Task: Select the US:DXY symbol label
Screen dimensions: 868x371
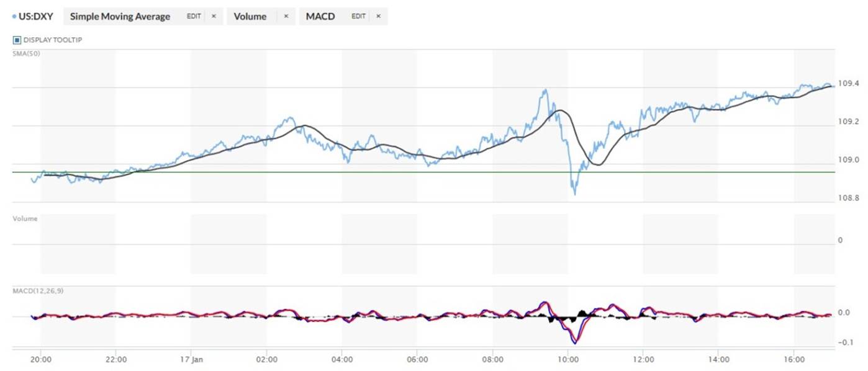Action: point(36,17)
